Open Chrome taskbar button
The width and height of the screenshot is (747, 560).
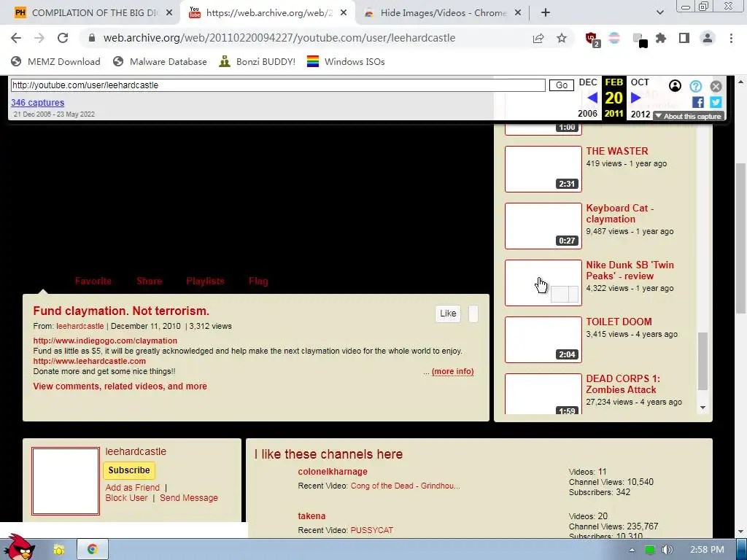click(x=93, y=550)
